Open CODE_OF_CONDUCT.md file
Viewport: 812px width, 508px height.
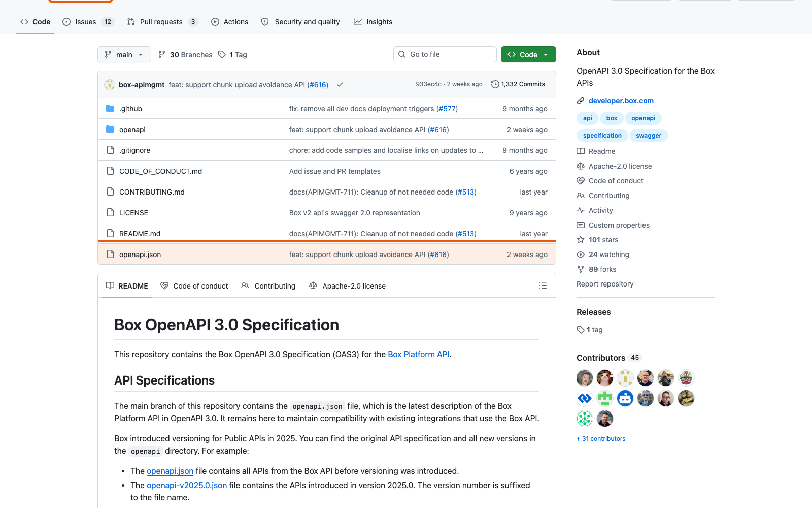click(160, 171)
